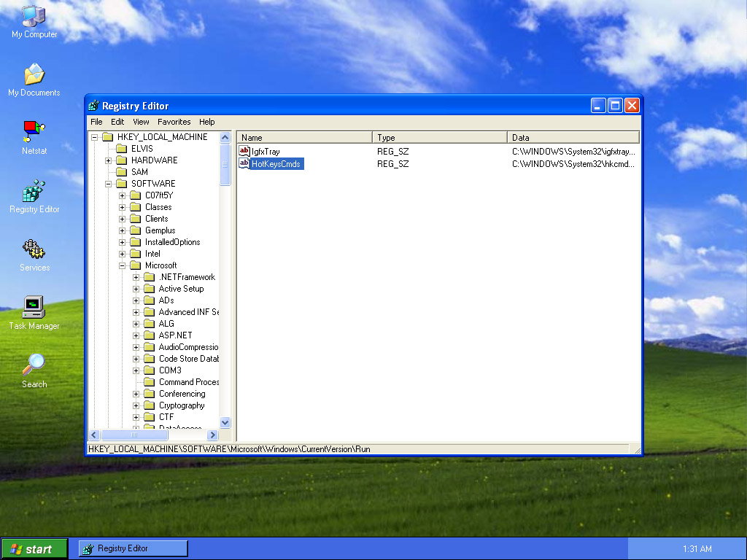Open the Help menu

coord(206,122)
